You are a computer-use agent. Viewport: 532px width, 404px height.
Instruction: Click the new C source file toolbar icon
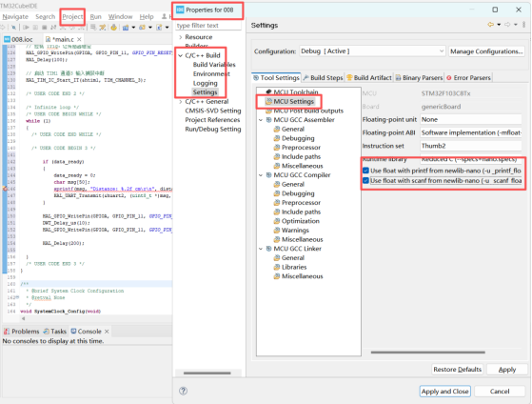pyautogui.click(x=160, y=28)
